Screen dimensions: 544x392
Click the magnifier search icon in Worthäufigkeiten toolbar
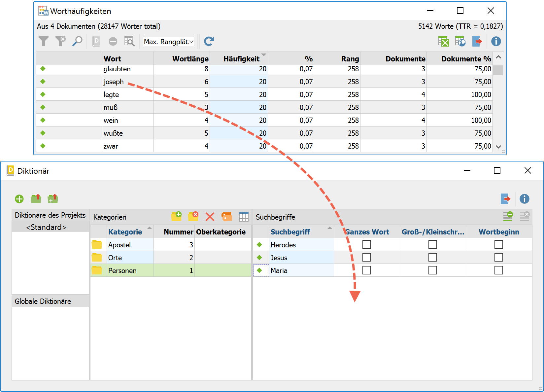(77, 41)
